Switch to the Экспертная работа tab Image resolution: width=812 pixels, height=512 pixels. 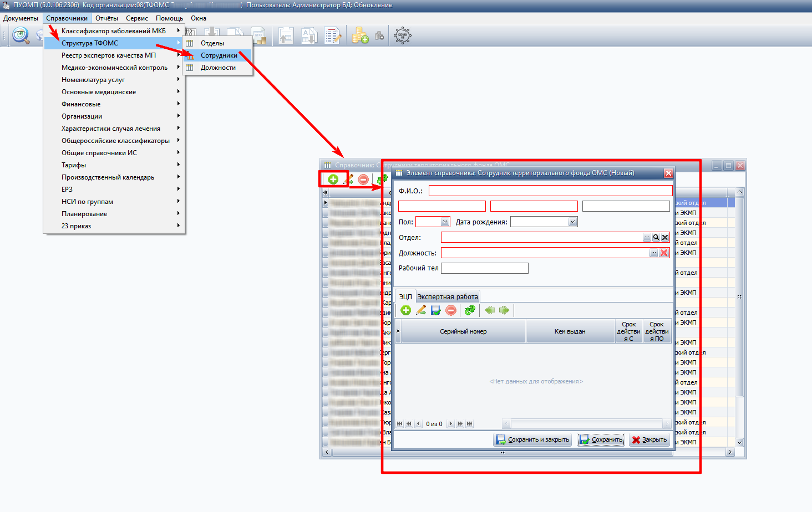[x=448, y=296]
